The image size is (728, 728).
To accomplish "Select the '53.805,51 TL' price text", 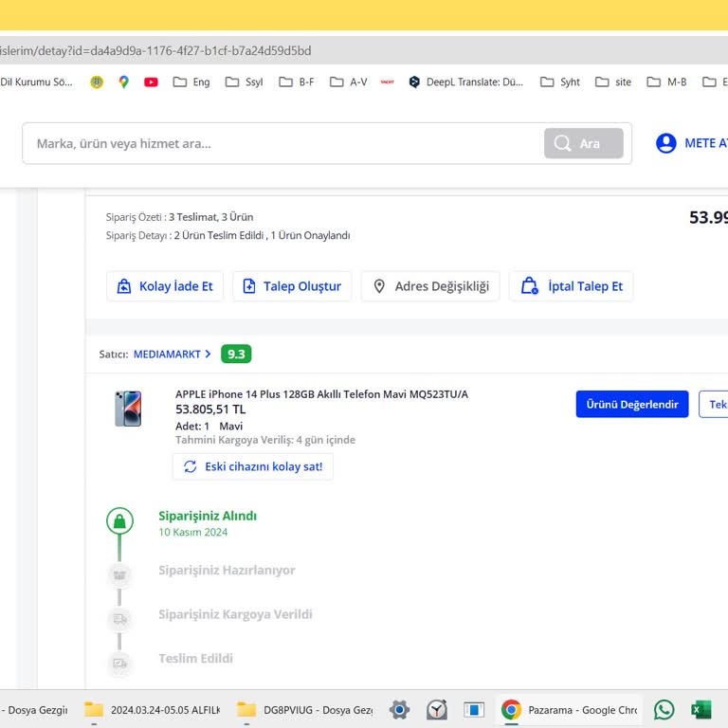I will 210,409.
